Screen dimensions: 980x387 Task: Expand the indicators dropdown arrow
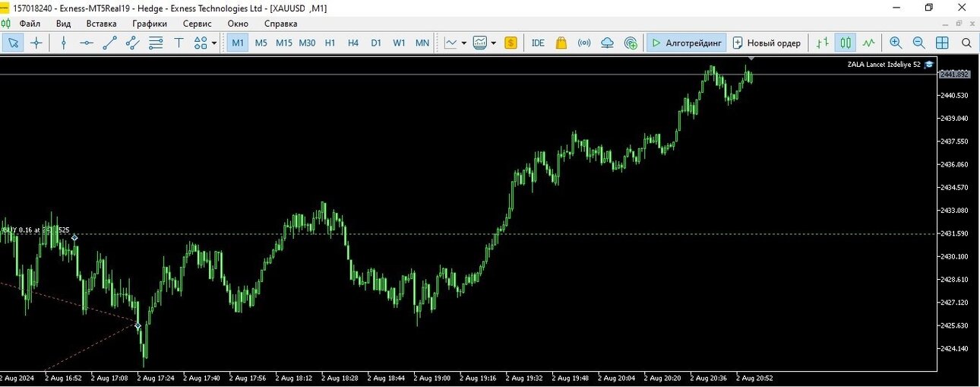[494, 43]
